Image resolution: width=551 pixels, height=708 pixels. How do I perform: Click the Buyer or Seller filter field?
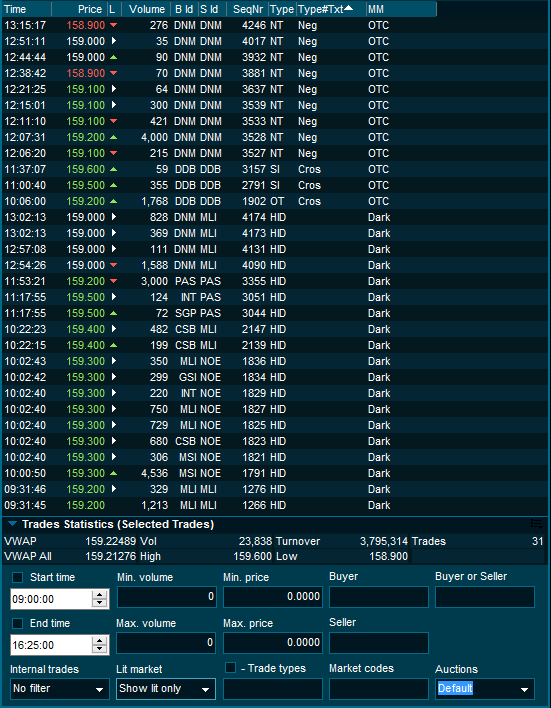tap(485, 597)
